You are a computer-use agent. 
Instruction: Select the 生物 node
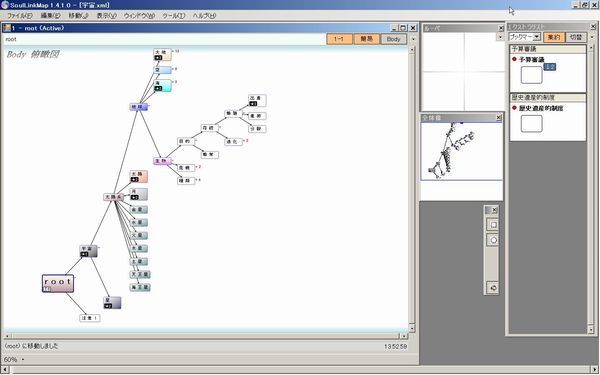[162, 161]
